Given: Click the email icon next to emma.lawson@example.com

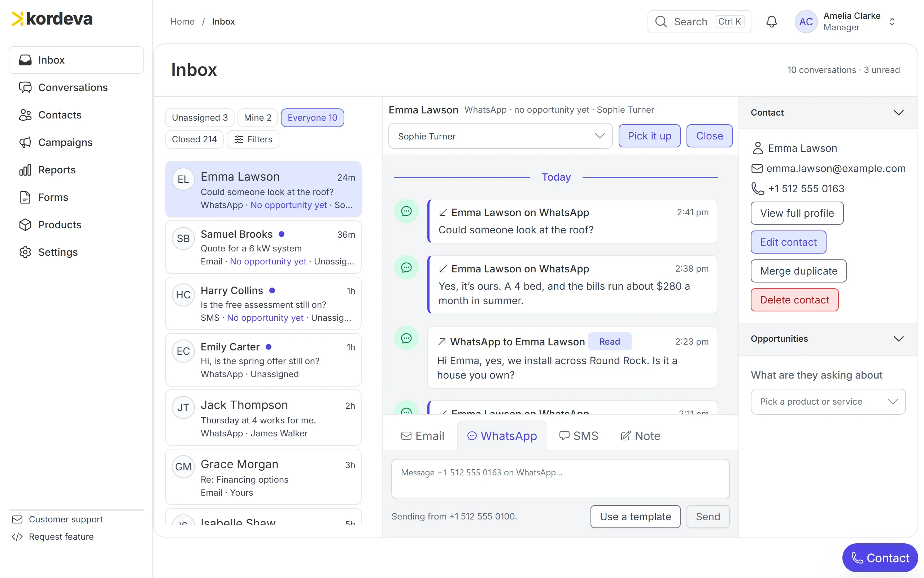Looking at the screenshot, I should (757, 168).
